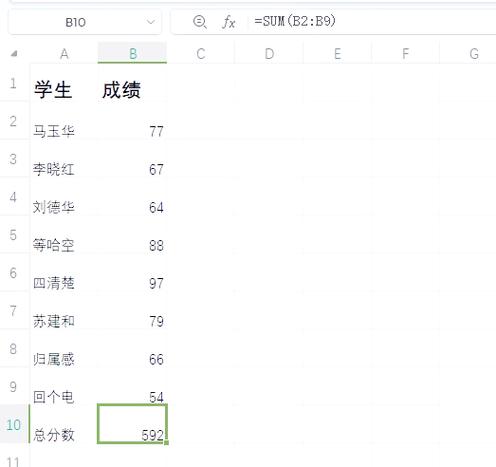Click the score cell 66
The image size is (496, 467).
pos(132,349)
